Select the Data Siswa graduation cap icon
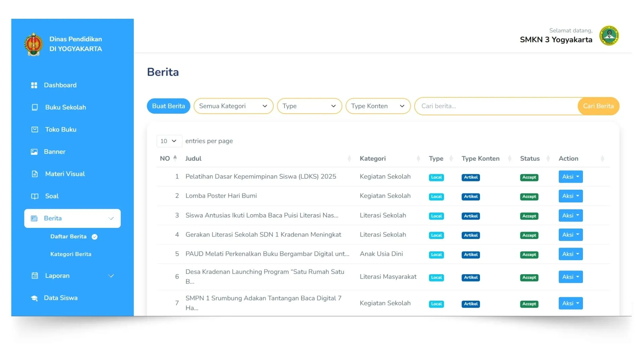Viewport: 644px width, 362px height. pos(35,298)
